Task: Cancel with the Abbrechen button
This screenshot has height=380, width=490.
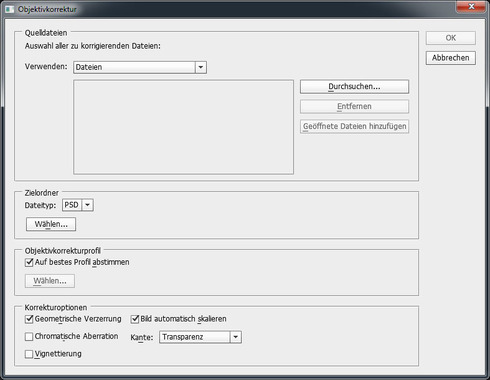Action: point(451,58)
